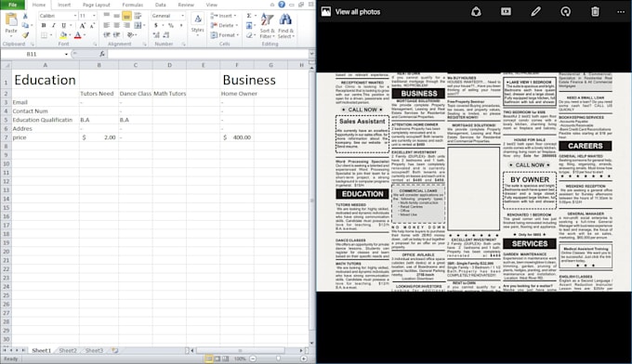Toggle Bold formatting
The width and height of the screenshot is (632, 364).
(44, 25)
